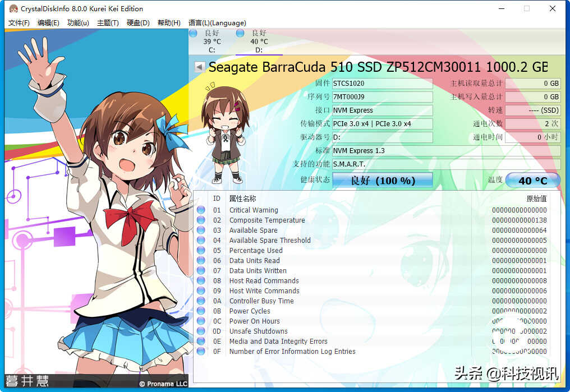
Task: Click the standard field NVM Express 1.3
Action: point(447,150)
